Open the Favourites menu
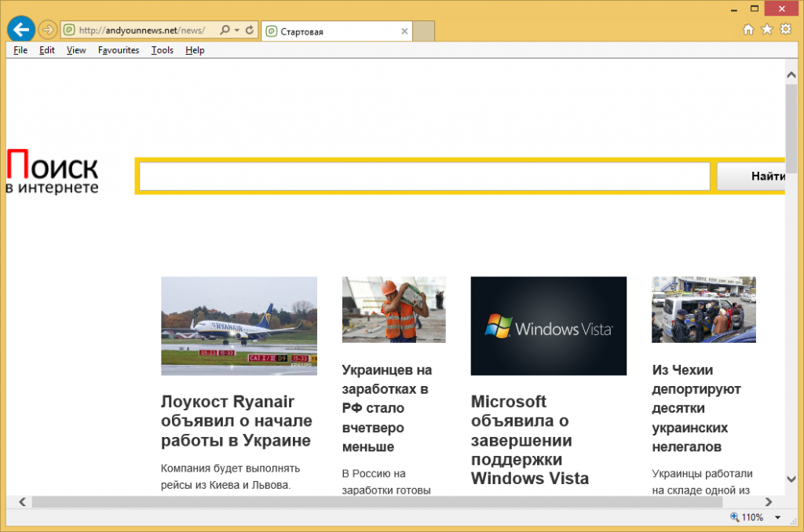804x532 pixels. [119, 50]
